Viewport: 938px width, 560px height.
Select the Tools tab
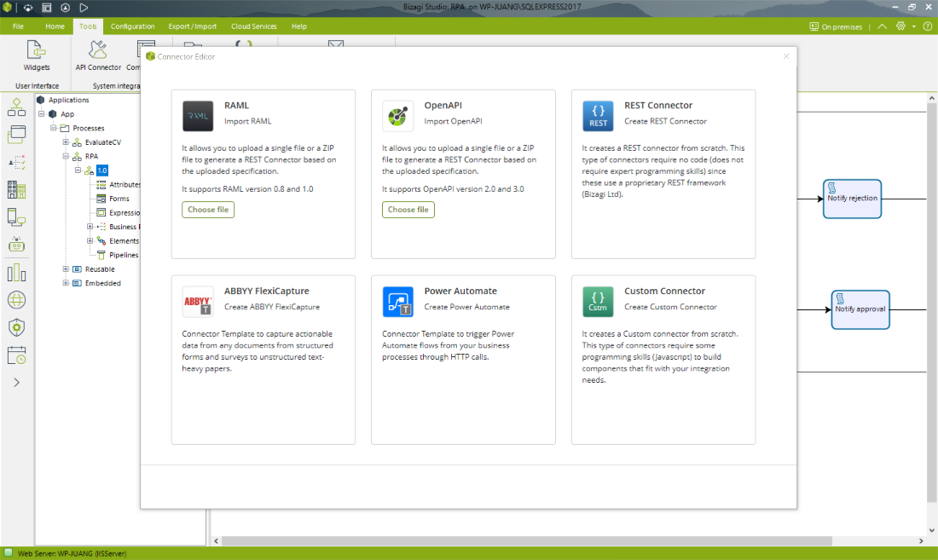[x=88, y=26]
